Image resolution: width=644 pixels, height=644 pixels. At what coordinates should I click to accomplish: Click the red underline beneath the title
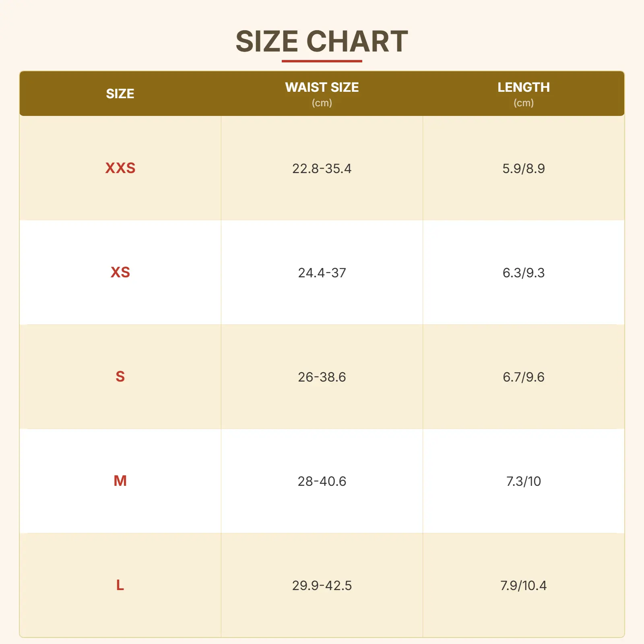322,61
